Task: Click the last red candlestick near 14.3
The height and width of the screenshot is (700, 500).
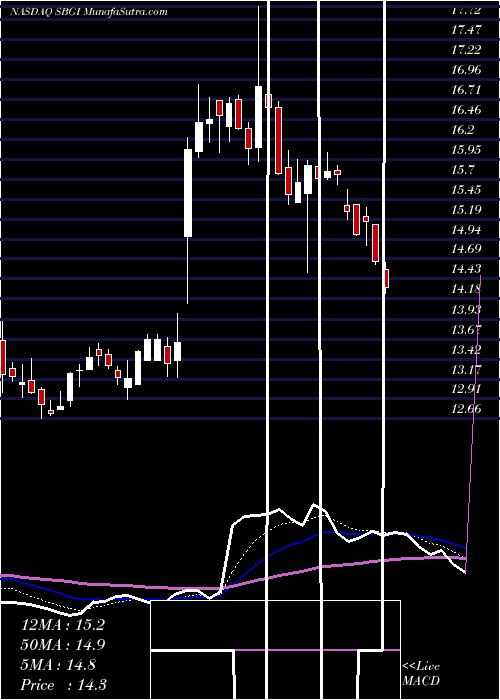Action: [386, 279]
